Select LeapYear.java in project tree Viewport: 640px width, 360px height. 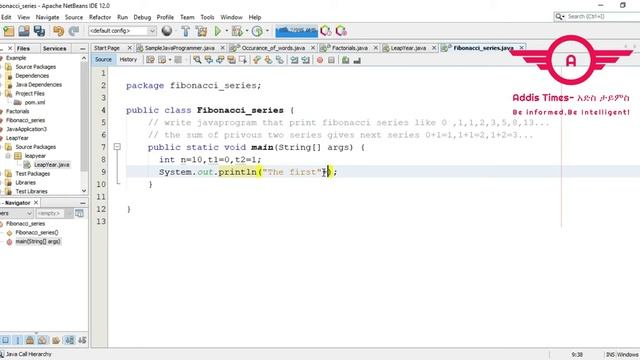tap(51, 165)
